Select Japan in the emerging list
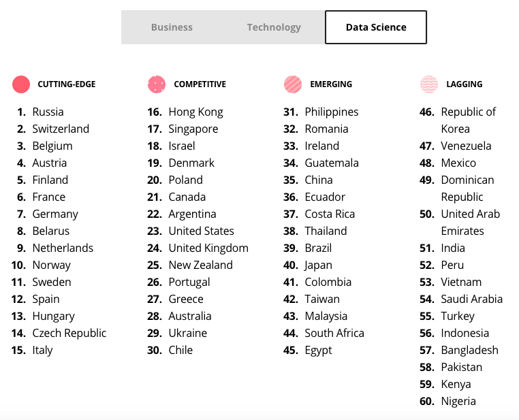 [318, 265]
